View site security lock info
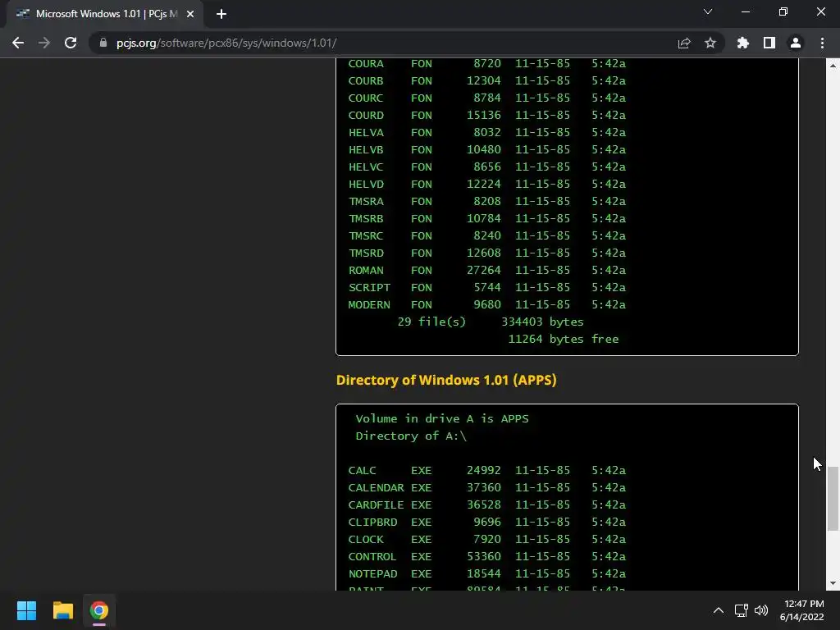Viewport: 840px width, 630px height. [x=103, y=43]
